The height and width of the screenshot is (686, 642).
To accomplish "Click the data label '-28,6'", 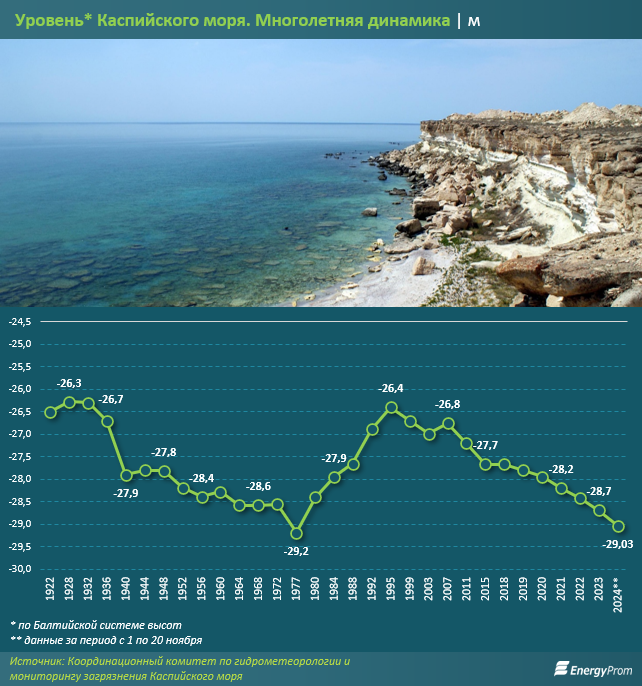I will [x=258, y=486].
